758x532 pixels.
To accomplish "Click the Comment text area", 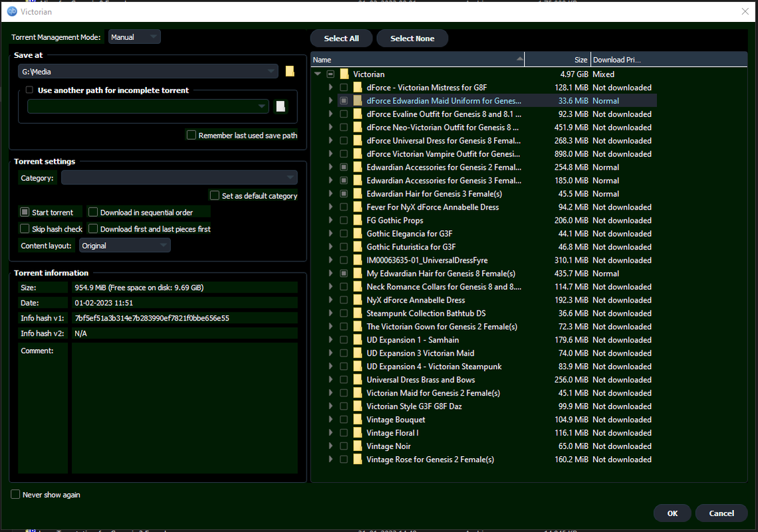I will pyautogui.click(x=185, y=408).
